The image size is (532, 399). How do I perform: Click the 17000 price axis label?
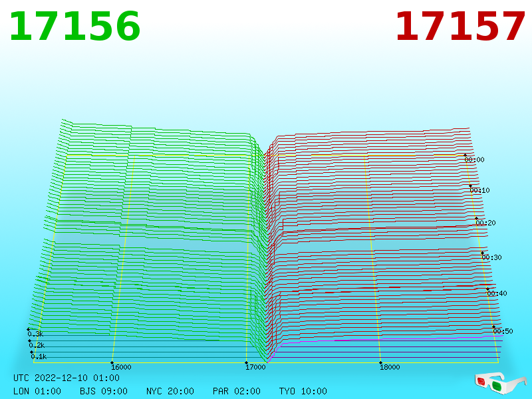[x=255, y=367]
